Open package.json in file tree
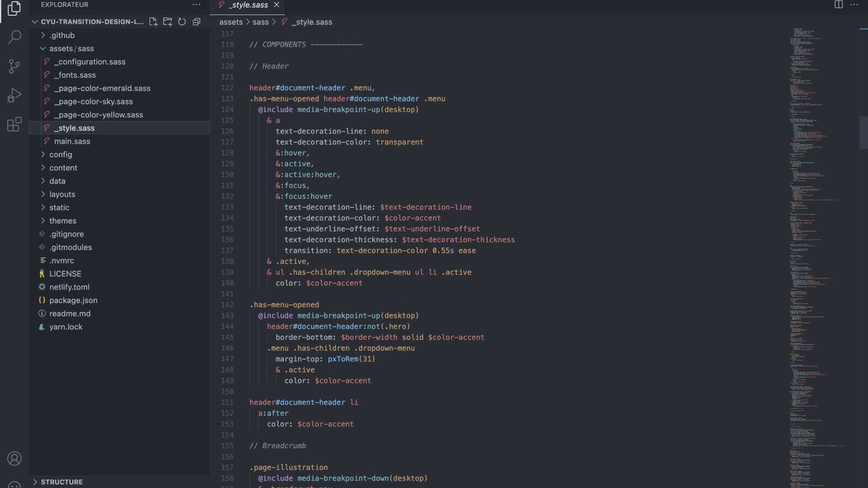 pyautogui.click(x=73, y=300)
